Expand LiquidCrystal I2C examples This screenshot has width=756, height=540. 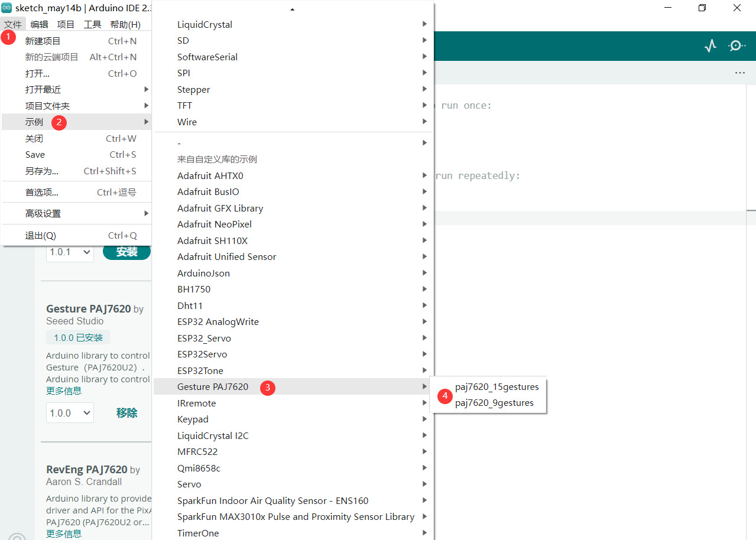[x=293, y=435]
